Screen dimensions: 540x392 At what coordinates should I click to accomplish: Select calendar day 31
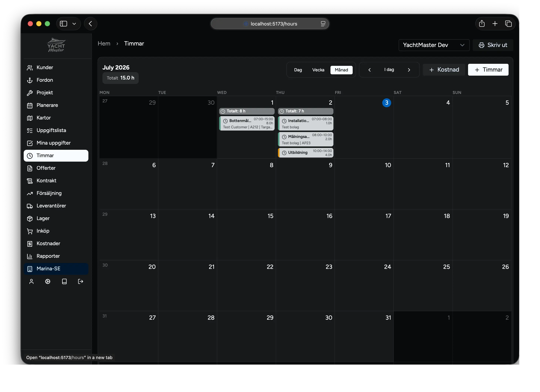point(388,318)
